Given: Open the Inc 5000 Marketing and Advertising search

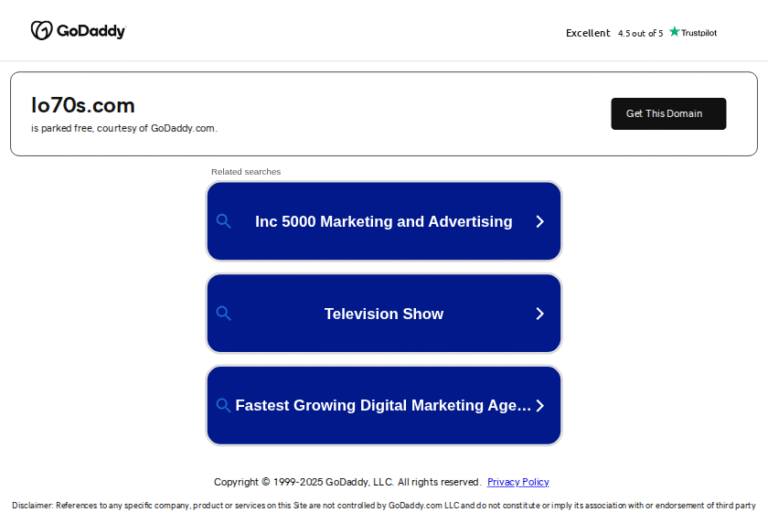Looking at the screenshot, I should click(x=383, y=222).
